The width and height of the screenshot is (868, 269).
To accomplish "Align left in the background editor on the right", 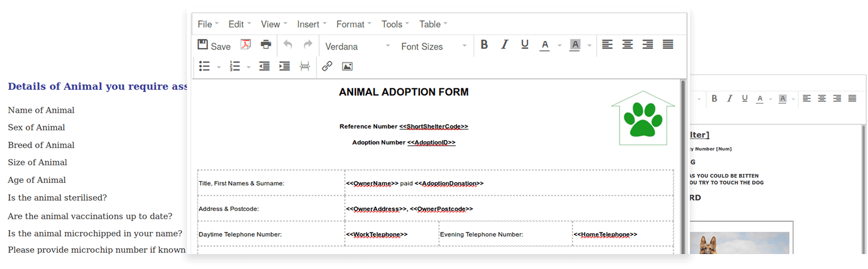I will [x=806, y=99].
